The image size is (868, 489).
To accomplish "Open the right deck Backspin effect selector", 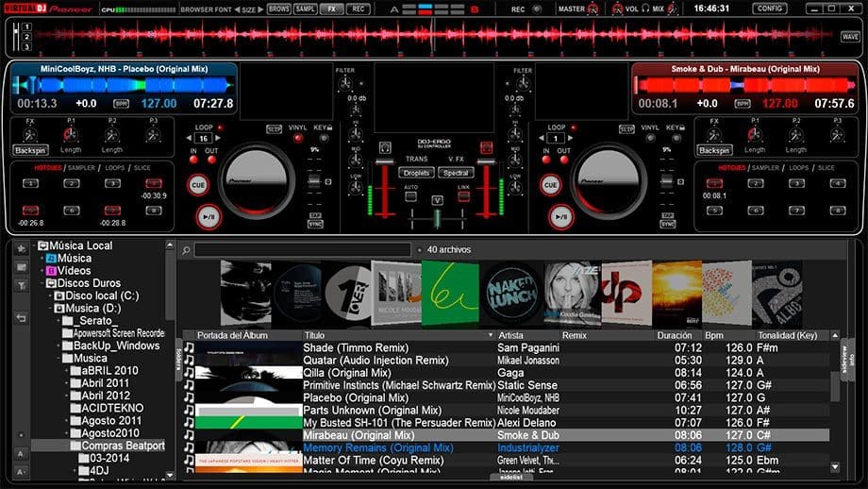I will 714,150.
